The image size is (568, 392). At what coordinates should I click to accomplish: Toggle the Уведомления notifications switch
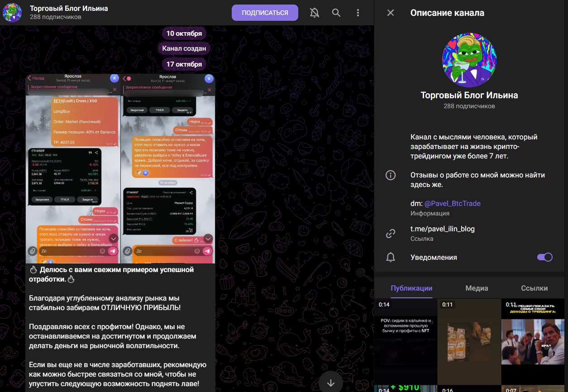544,257
